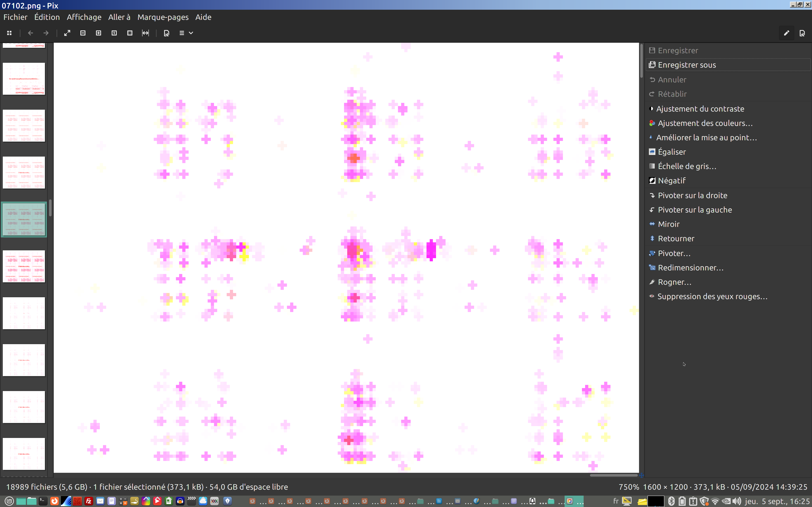Click the fit-to-width icon
The height and width of the screenshot is (507, 812).
click(145, 33)
